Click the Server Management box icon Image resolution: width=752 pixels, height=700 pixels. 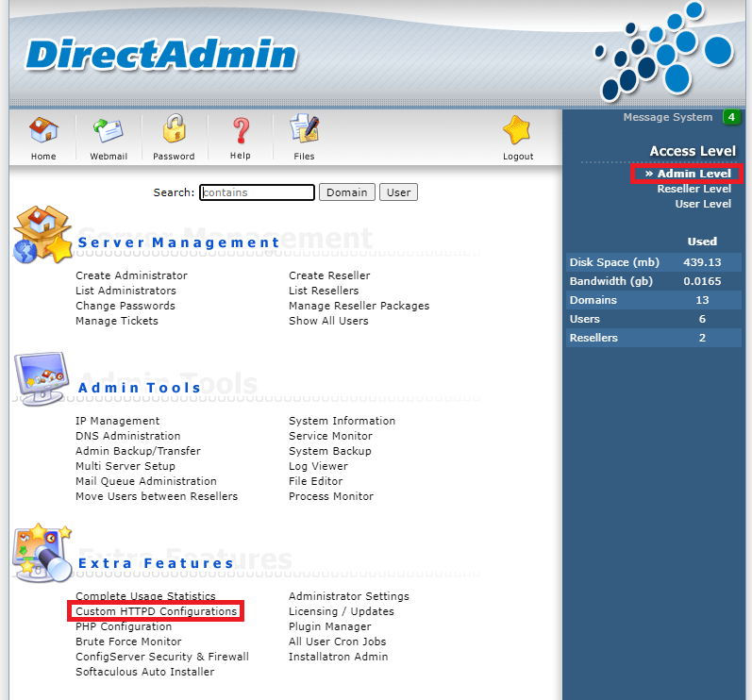[42, 235]
